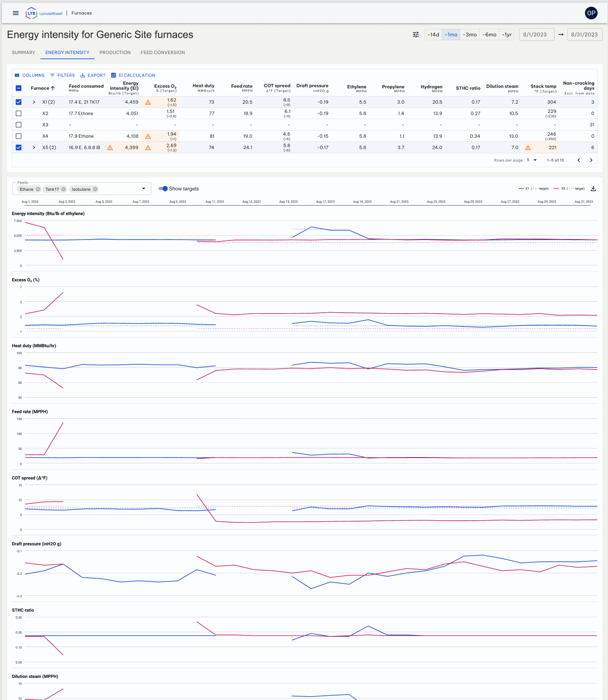Screen dimensions: 608x700
Task: Open the Rows per page dropdown
Action: 532,160
